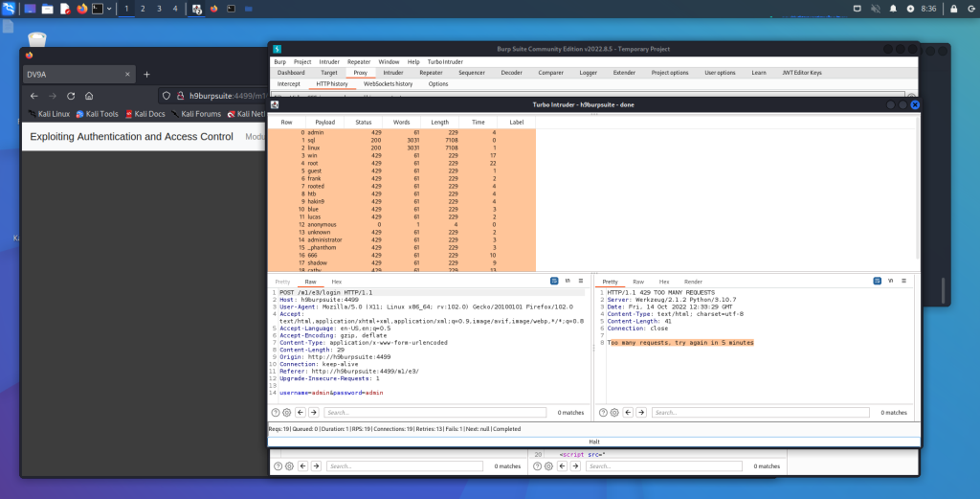Go to next match in the request search
The width and height of the screenshot is (980, 499).
click(x=314, y=412)
